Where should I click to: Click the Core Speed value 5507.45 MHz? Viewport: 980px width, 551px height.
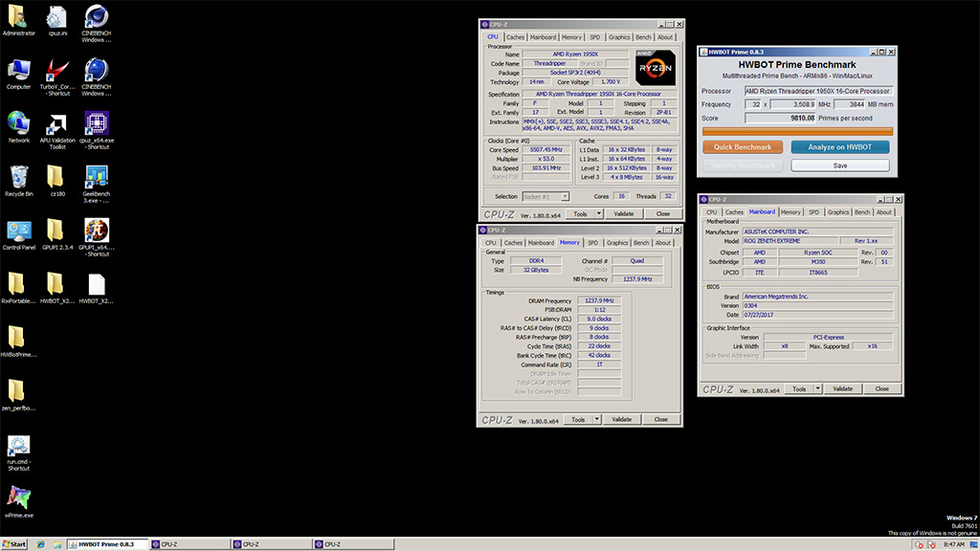point(546,150)
